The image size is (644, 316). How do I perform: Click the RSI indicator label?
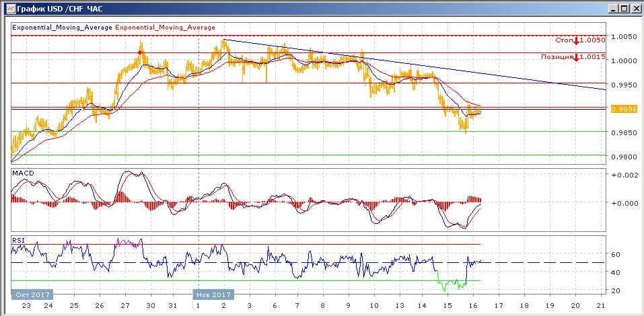[x=18, y=239]
